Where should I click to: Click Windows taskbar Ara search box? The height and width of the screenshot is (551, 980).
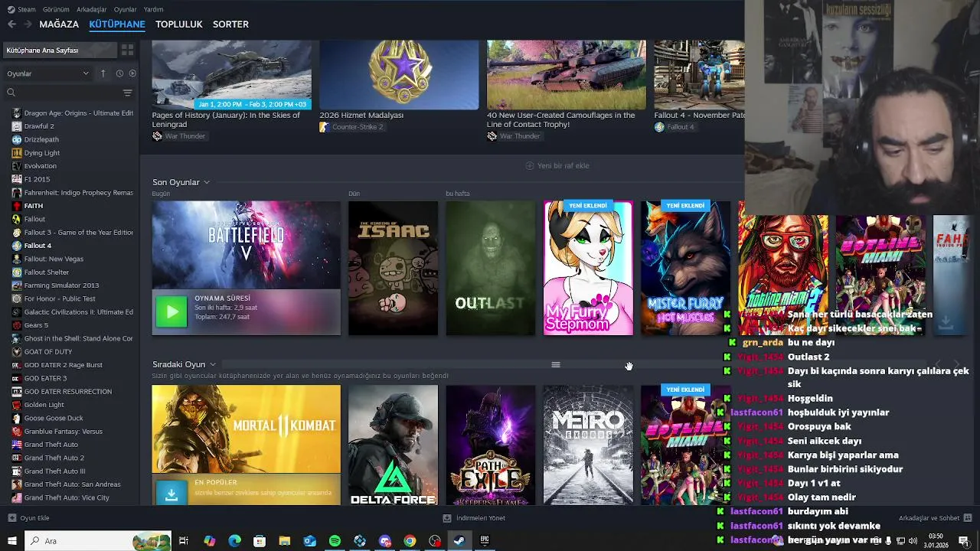tap(98, 541)
